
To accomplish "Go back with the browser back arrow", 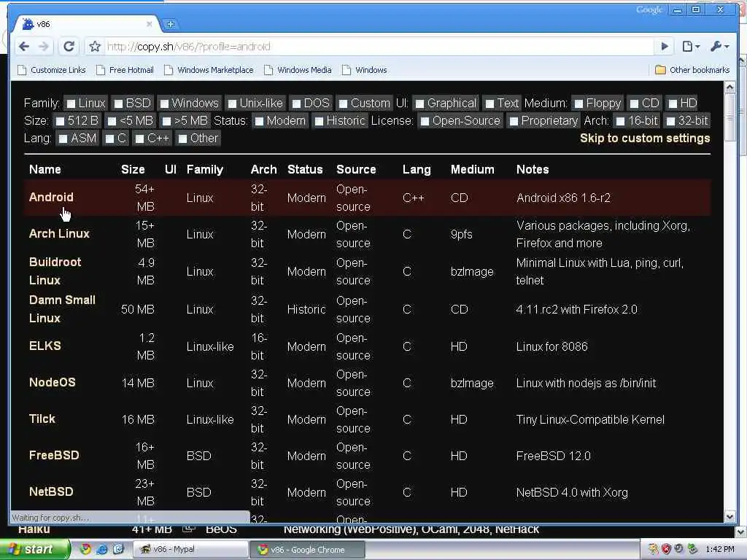I will click(x=24, y=46).
